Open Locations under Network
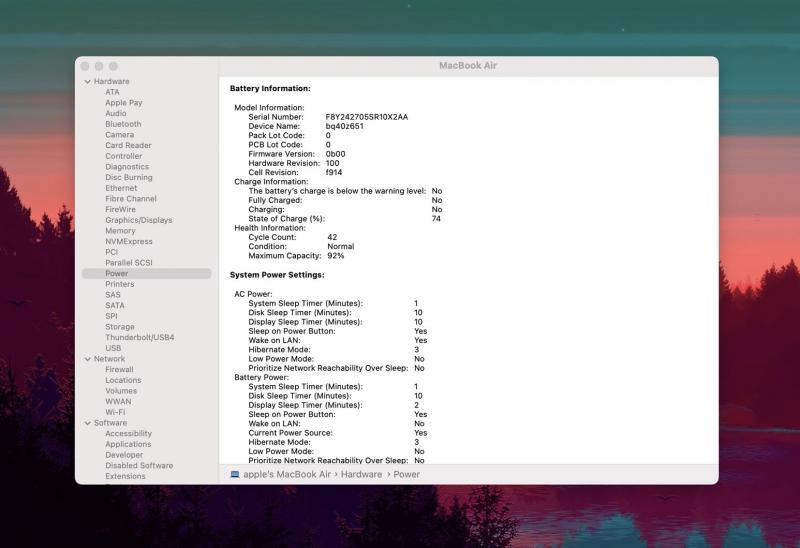 (x=123, y=380)
